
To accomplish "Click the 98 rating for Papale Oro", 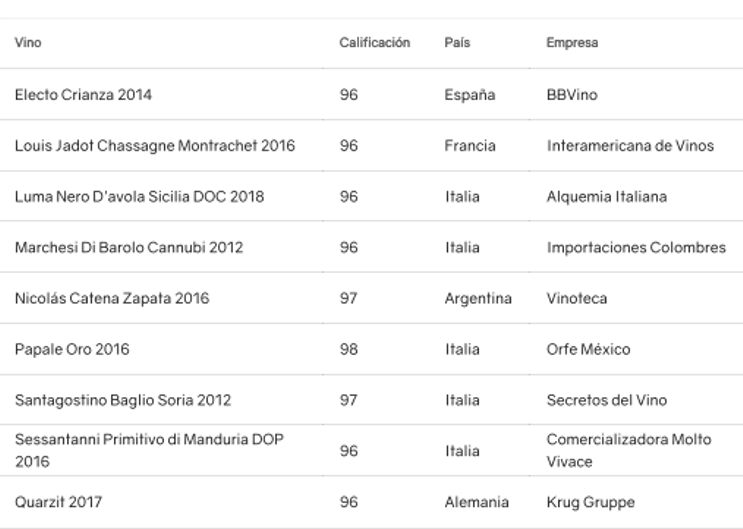I will [x=348, y=350].
